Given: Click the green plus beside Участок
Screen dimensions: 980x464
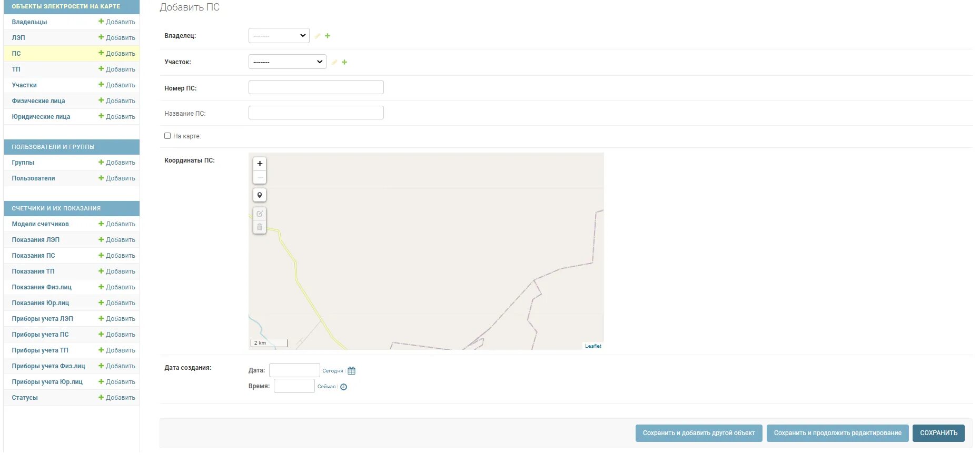Looking at the screenshot, I should tap(344, 62).
